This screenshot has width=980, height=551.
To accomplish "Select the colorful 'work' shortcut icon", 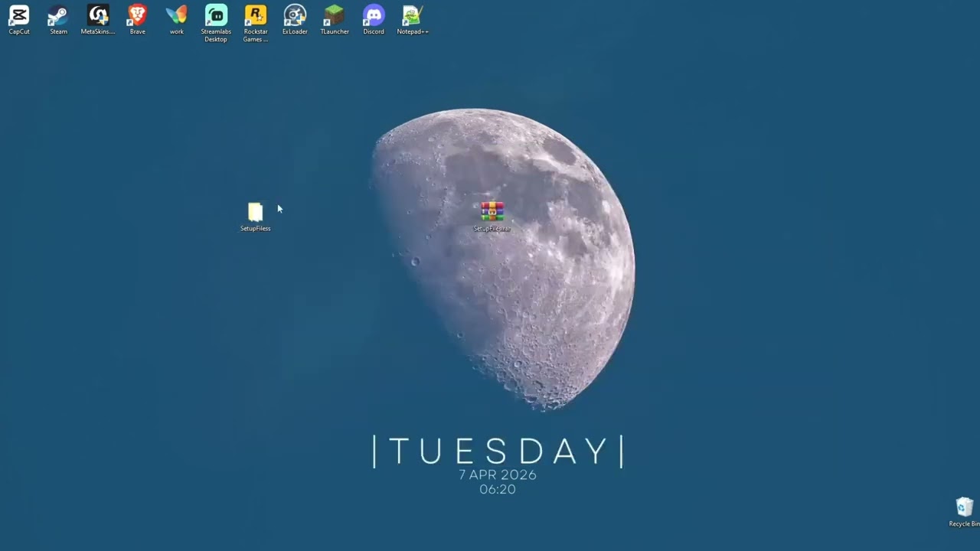I will (177, 15).
